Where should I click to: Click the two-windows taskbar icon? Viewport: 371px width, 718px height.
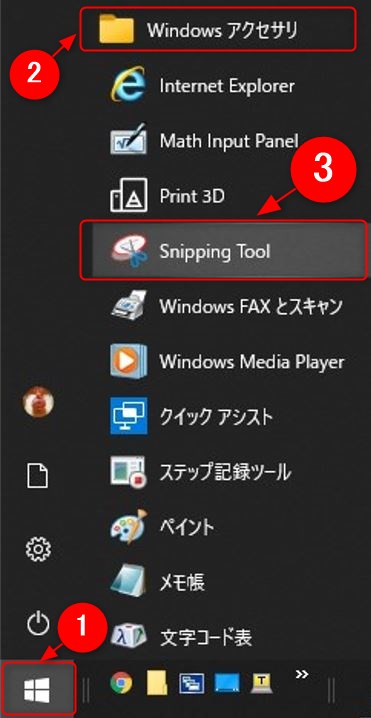pyautogui.click(x=192, y=684)
